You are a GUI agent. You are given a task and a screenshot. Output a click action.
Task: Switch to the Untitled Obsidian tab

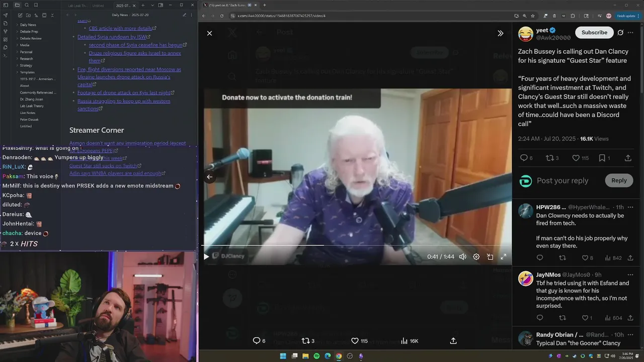coord(98,6)
